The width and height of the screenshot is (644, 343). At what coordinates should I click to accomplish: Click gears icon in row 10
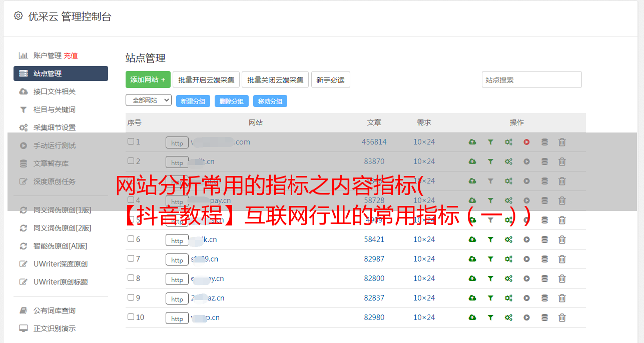pos(508,317)
